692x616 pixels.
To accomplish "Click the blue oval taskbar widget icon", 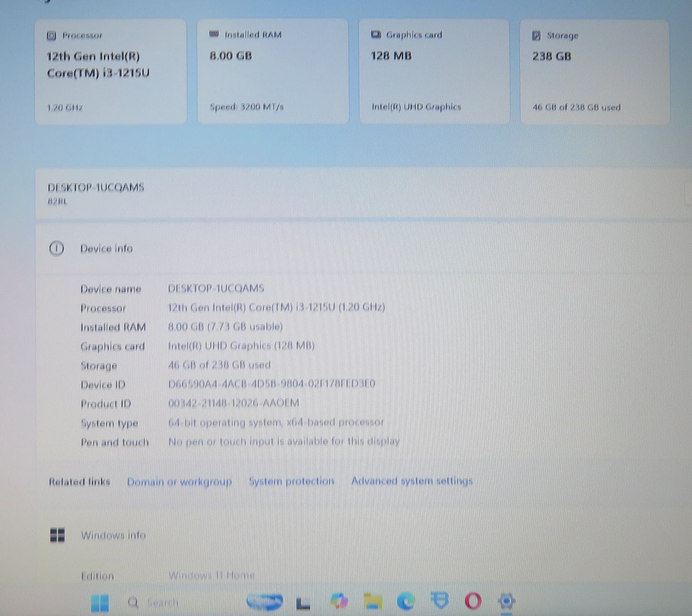I will click(x=264, y=602).
